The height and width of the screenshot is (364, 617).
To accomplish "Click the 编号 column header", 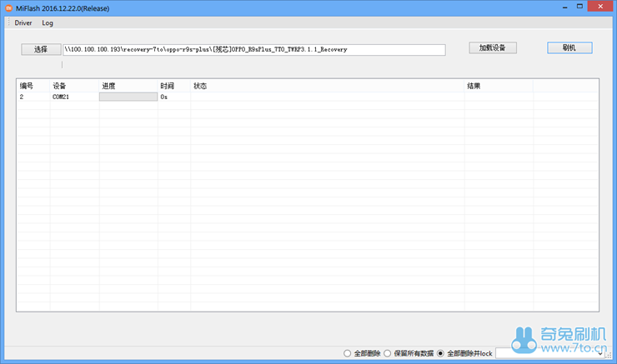I will 33,86.
